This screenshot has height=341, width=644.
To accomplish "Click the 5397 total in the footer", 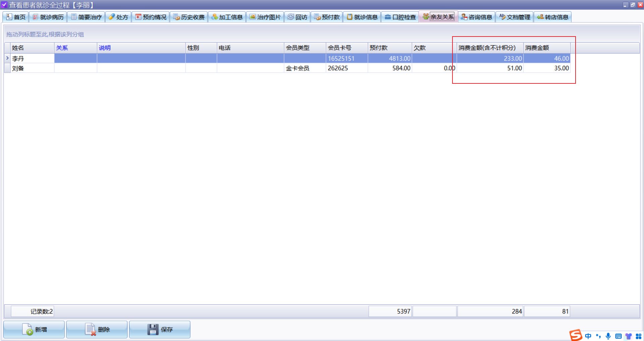I will click(390, 312).
